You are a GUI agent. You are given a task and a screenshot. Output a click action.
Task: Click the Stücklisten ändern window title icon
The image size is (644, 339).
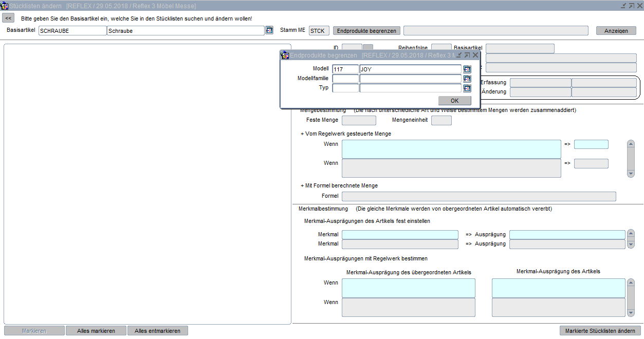point(5,6)
